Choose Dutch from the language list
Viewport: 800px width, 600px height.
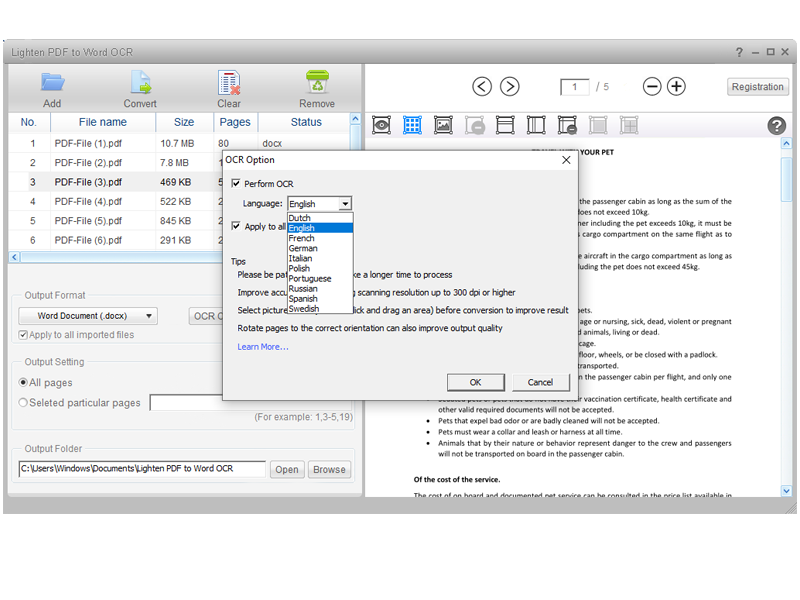pos(320,218)
